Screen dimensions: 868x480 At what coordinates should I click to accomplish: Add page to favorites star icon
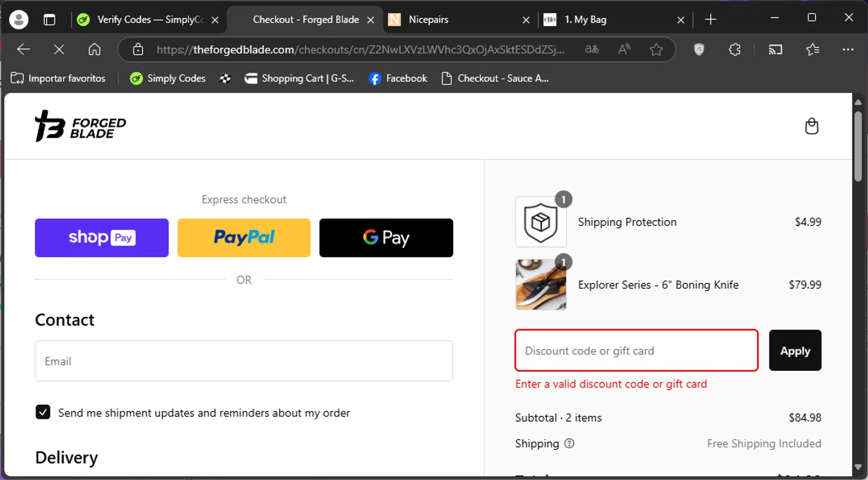(656, 50)
